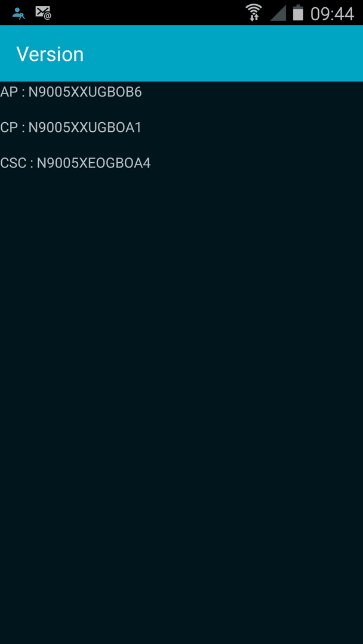The height and width of the screenshot is (644, 363).
Task: Select the AP version line
Action: pos(70,92)
